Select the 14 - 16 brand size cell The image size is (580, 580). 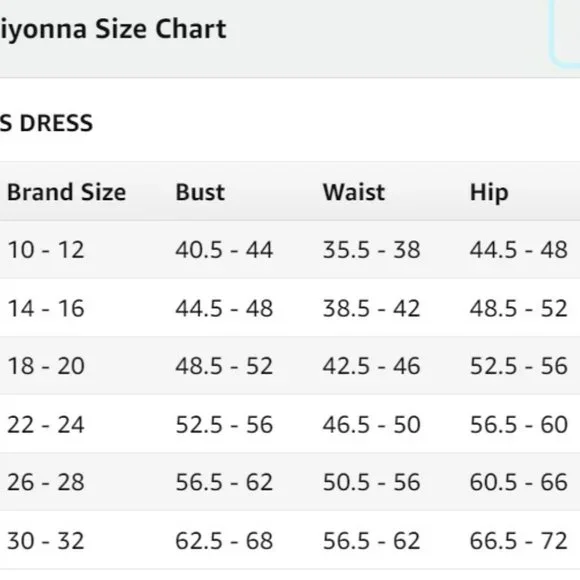[x=46, y=308]
